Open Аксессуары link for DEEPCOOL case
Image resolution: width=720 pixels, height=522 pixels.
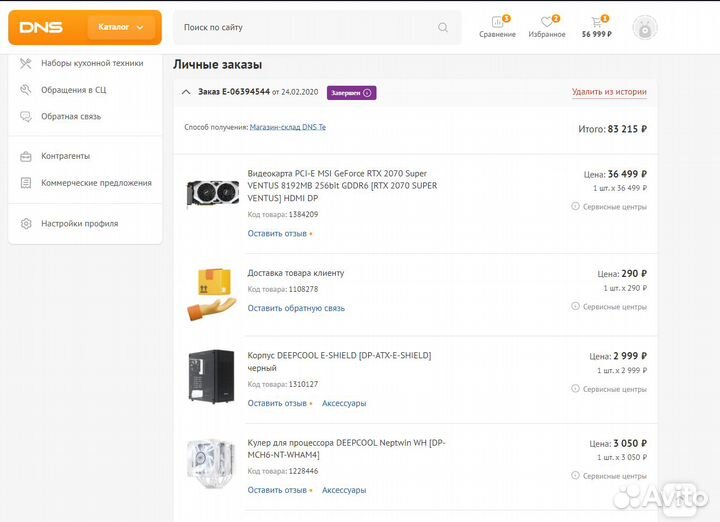click(344, 404)
